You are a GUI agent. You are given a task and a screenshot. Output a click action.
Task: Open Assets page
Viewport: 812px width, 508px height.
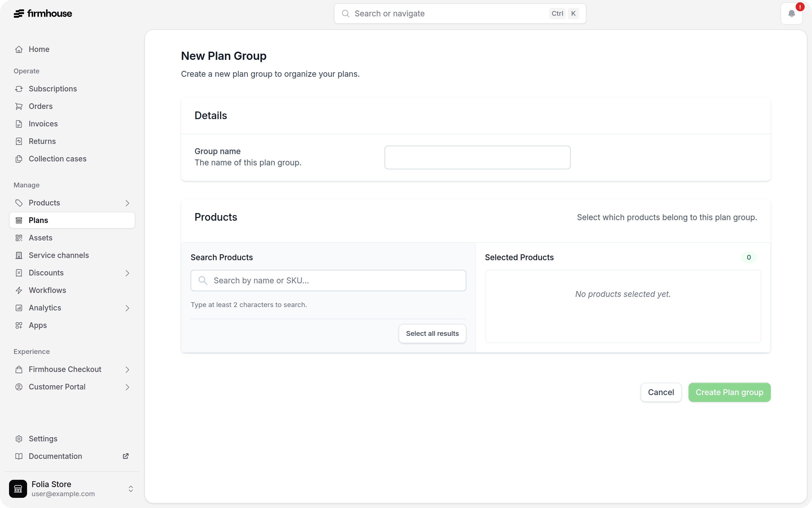pos(72,238)
